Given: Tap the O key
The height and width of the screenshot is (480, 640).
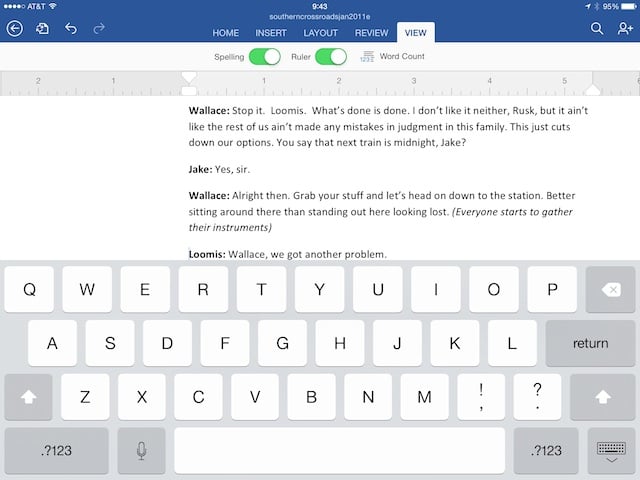Looking at the screenshot, I should click(x=494, y=289).
